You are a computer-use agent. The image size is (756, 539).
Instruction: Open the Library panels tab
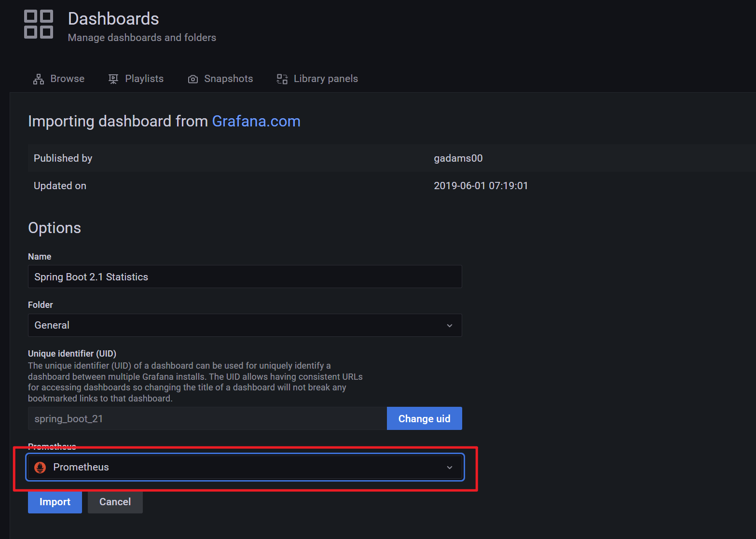[317, 79]
